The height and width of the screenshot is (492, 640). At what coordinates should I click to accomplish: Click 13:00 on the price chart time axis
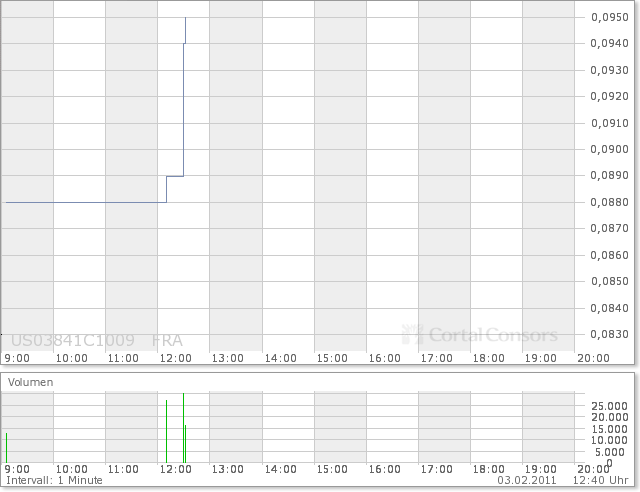228,358
